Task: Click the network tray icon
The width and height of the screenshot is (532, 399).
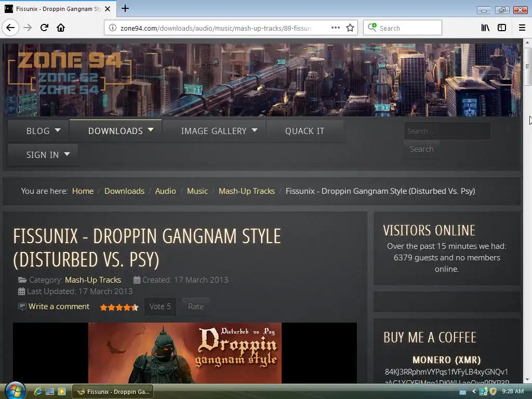Action: point(484,392)
